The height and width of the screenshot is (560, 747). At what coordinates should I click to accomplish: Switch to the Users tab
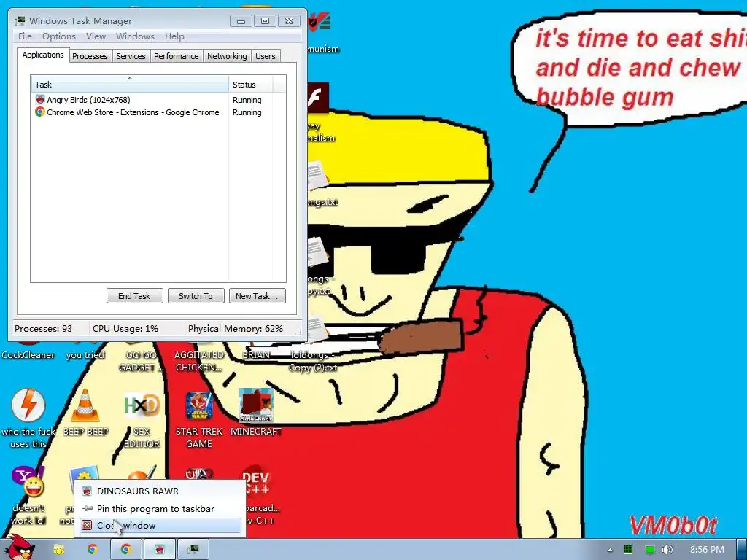(x=266, y=56)
